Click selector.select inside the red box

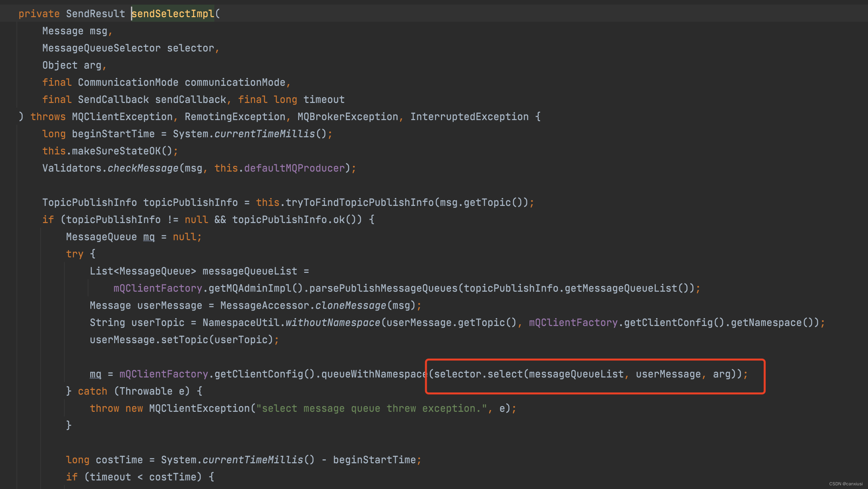point(478,374)
